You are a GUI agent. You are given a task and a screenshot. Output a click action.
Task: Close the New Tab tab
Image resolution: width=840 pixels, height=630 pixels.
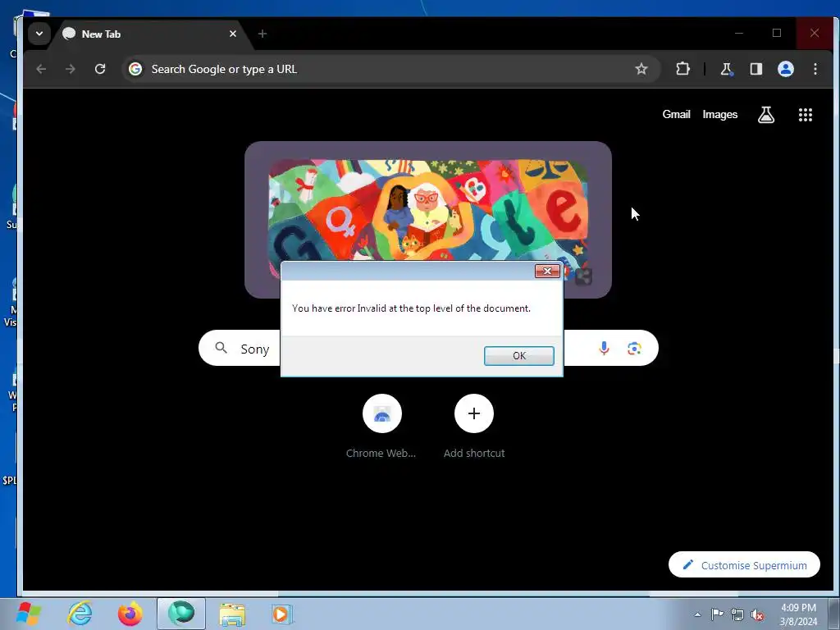232,34
